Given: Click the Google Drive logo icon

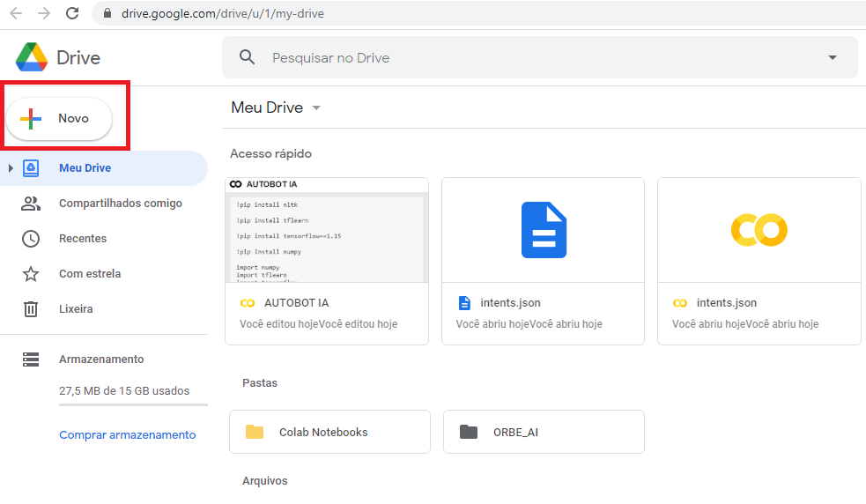Looking at the screenshot, I should point(32,57).
